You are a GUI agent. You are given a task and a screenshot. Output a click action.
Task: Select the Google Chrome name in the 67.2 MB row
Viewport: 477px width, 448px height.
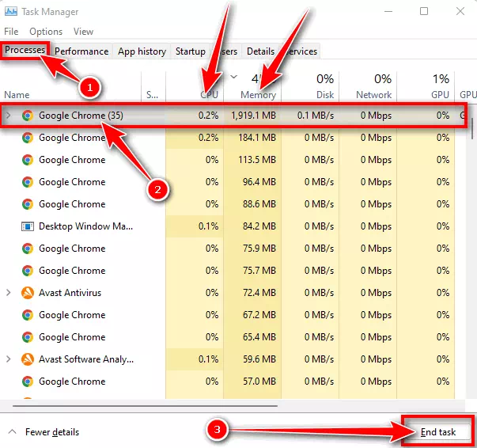72,315
